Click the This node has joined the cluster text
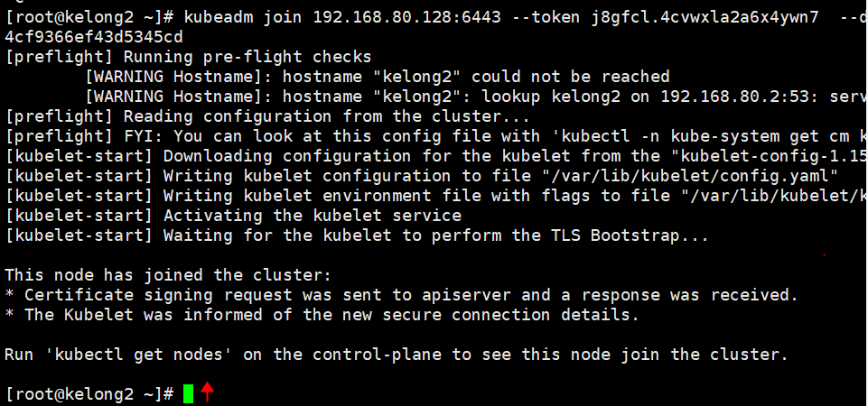The width and height of the screenshot is (868, 406). click(168, 275)
